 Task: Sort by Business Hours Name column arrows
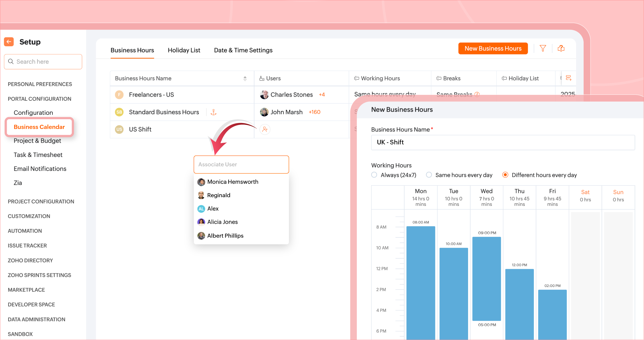click(x=245, y=78)
